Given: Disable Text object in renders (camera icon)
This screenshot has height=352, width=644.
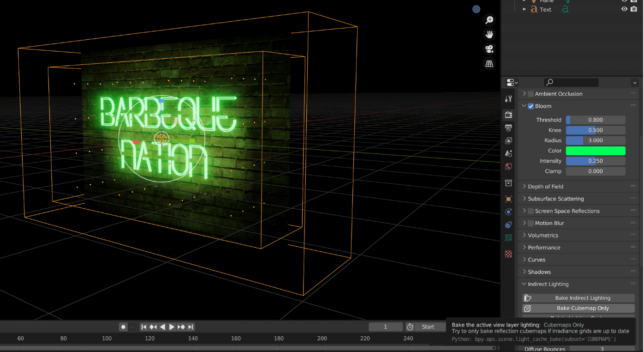Looking at the screenshot, I should [x=634, y=9].
